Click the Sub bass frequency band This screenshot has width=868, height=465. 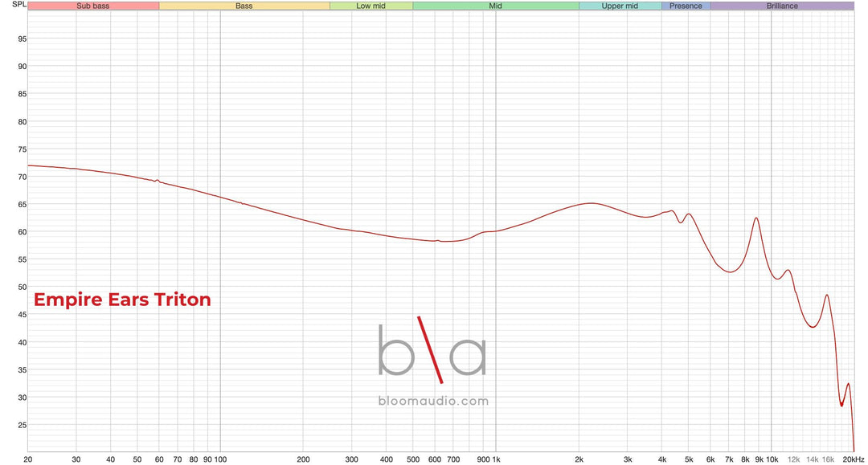[93, 6]
